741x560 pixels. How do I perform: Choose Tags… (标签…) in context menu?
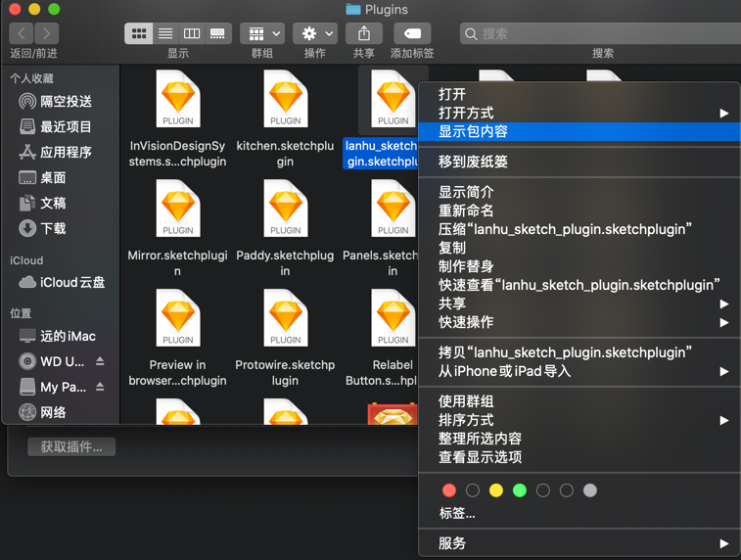[579, 513]
